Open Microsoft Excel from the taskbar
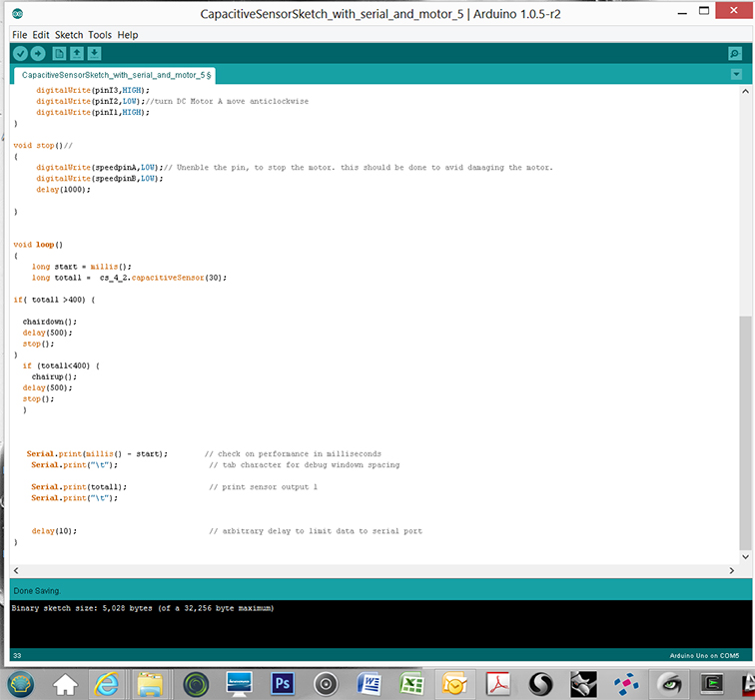This screenshot has height=700, width=755. point(411,684)
